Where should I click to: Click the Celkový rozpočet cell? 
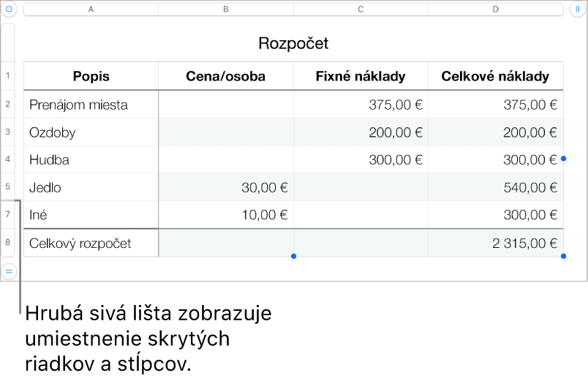tap(91, 243)
